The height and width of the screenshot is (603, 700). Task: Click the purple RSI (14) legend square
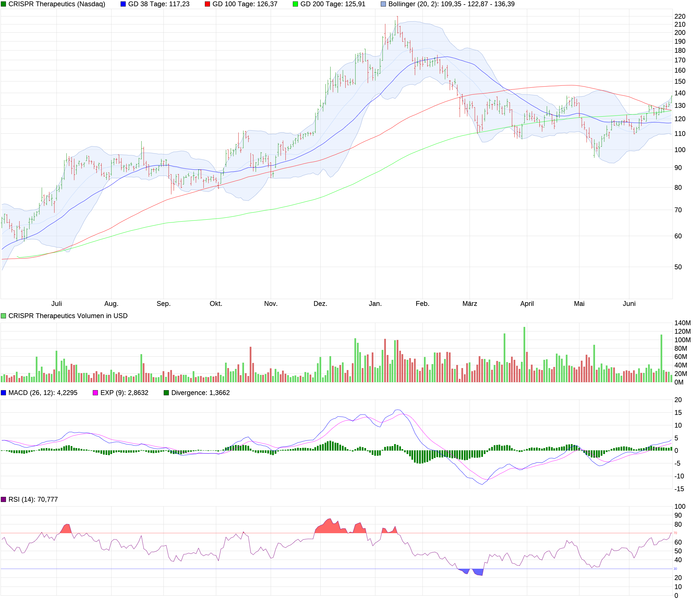pyautogui.click(x=4, y=500)
